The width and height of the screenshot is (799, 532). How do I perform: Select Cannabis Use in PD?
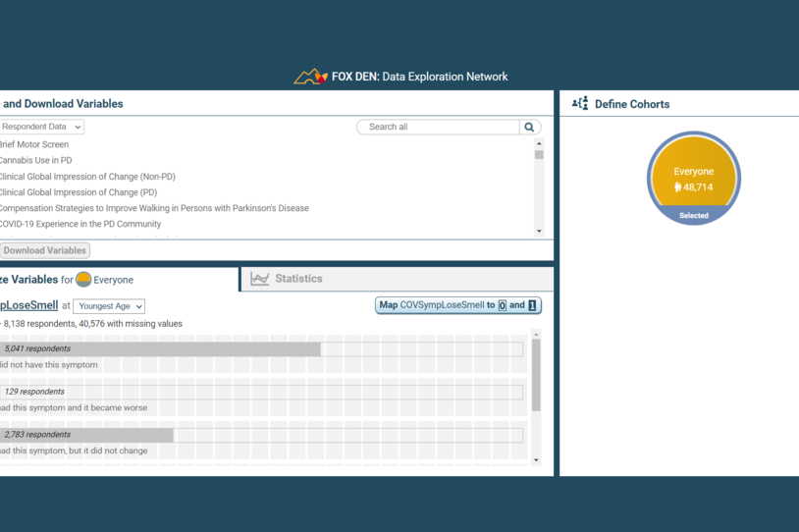point(35,160)
